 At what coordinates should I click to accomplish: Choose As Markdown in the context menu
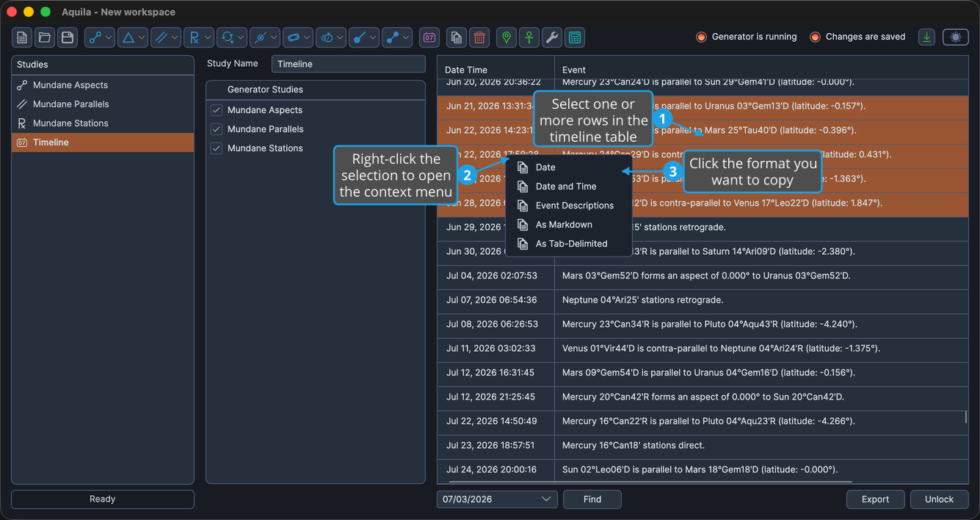(569, 225)
